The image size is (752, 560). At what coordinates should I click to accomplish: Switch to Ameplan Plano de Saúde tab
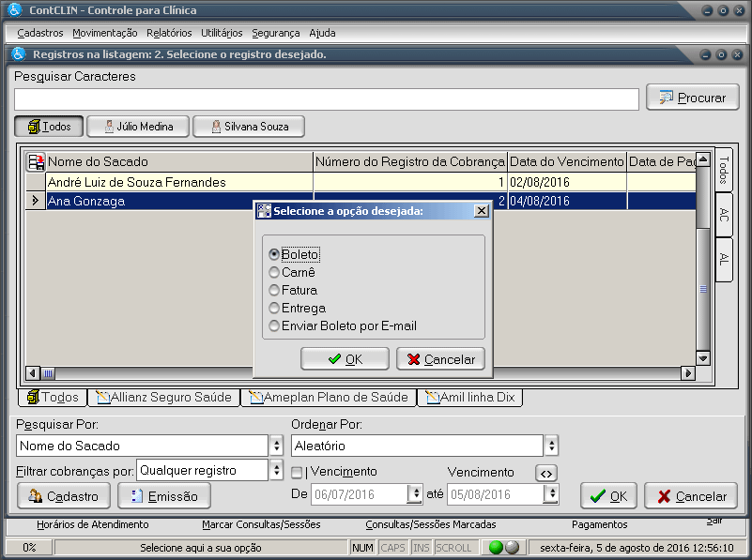pos(329,397)
